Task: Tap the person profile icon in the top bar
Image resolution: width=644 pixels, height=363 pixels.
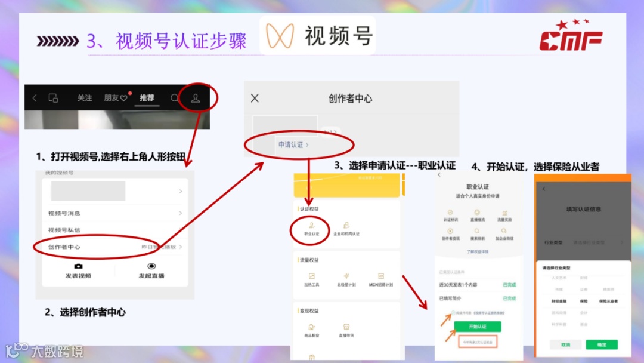Action: point(196,99)
